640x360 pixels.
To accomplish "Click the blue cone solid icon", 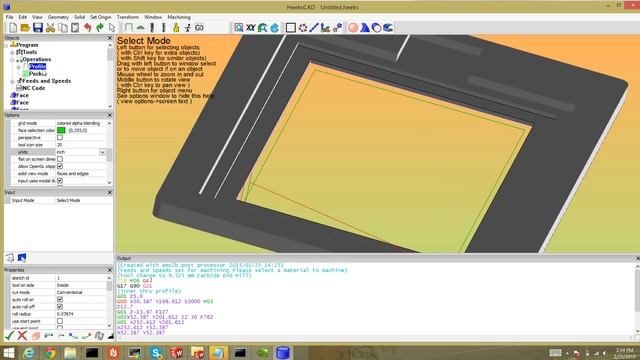I will (364, 27).
